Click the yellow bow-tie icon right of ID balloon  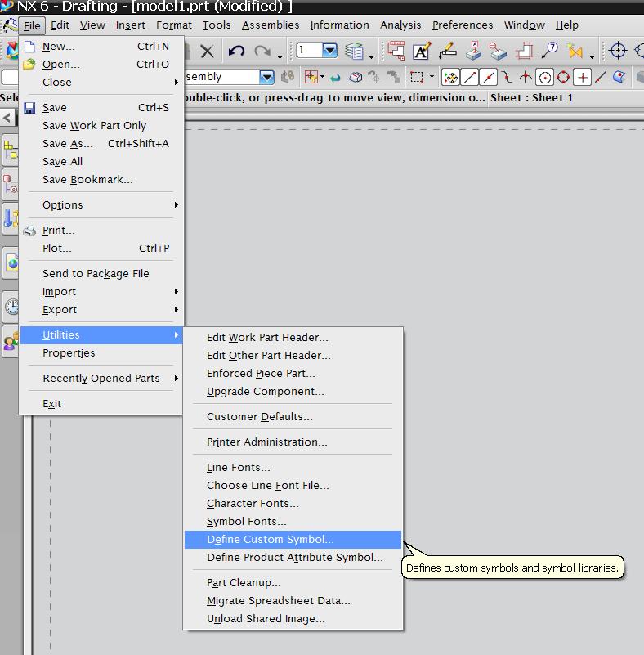[575, 51]
